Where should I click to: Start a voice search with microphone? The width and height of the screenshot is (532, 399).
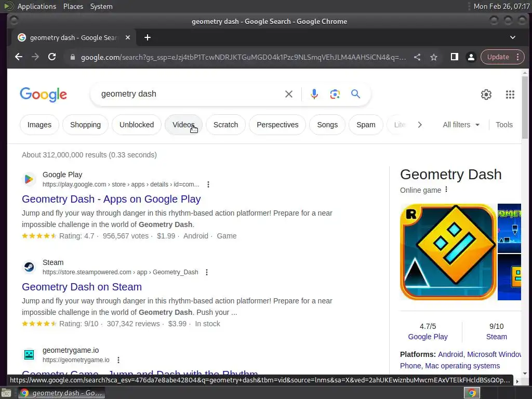coord(314,94)
